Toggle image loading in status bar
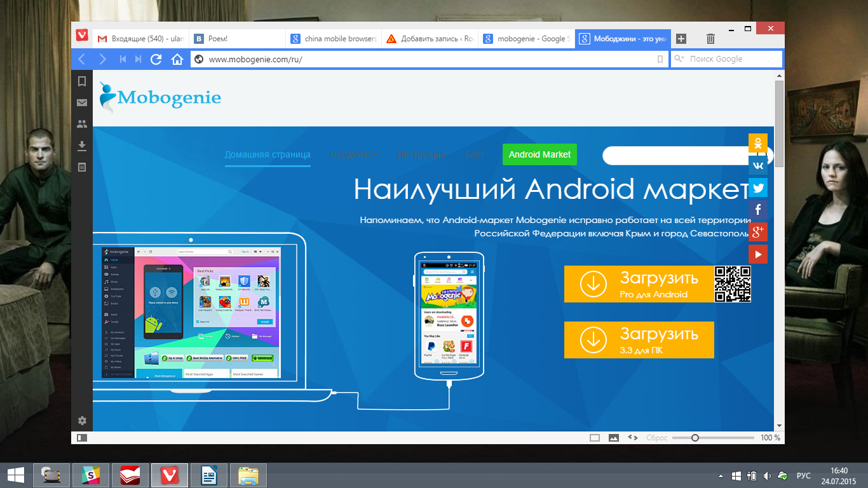 [614, 438]
